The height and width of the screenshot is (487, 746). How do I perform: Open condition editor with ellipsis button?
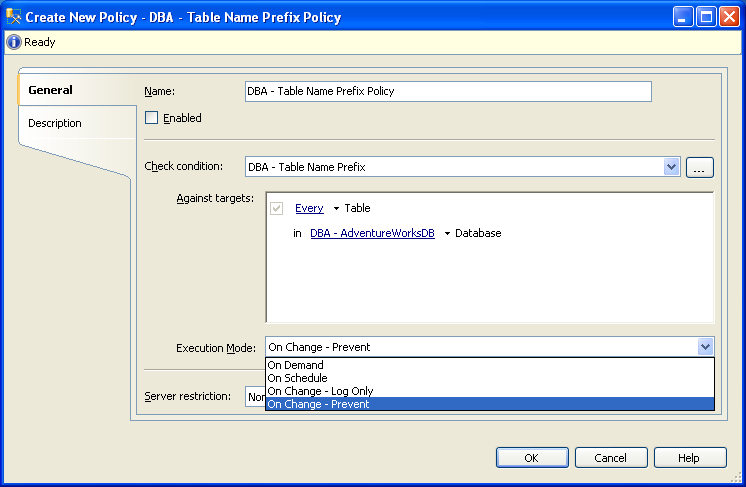(700, 167)
